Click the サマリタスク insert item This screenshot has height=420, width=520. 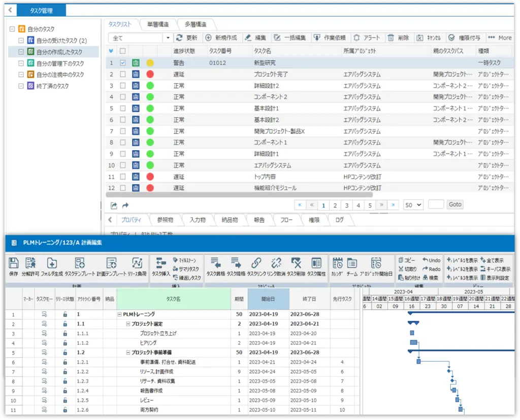point(186,269)
